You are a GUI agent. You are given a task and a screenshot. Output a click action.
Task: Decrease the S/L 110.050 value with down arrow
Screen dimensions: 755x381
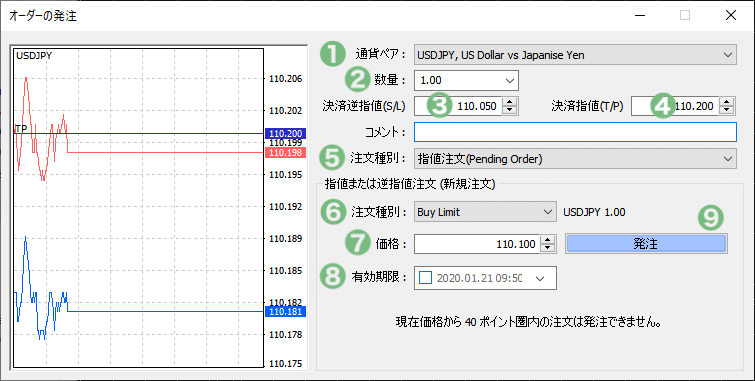pyautogui.click(x=509, y=110)
